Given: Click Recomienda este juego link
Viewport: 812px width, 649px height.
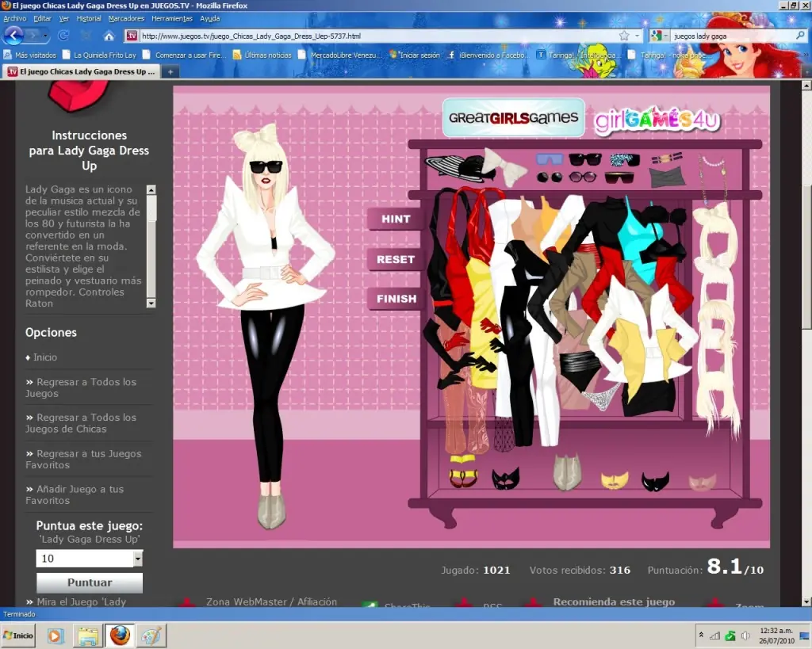Looking at the screenshot, I should tap(614, 602).
